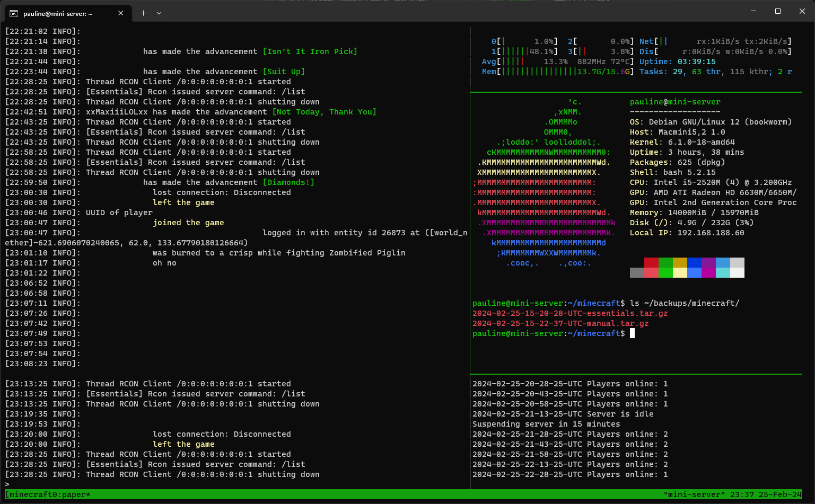Minimize the terminal window
This screenshot has height=504, width=815.
(753, 11)
